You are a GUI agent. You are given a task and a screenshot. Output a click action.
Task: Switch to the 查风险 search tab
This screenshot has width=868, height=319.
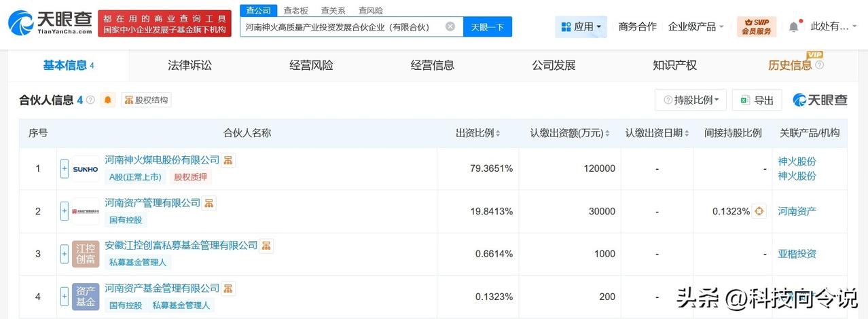pos(370,10)
